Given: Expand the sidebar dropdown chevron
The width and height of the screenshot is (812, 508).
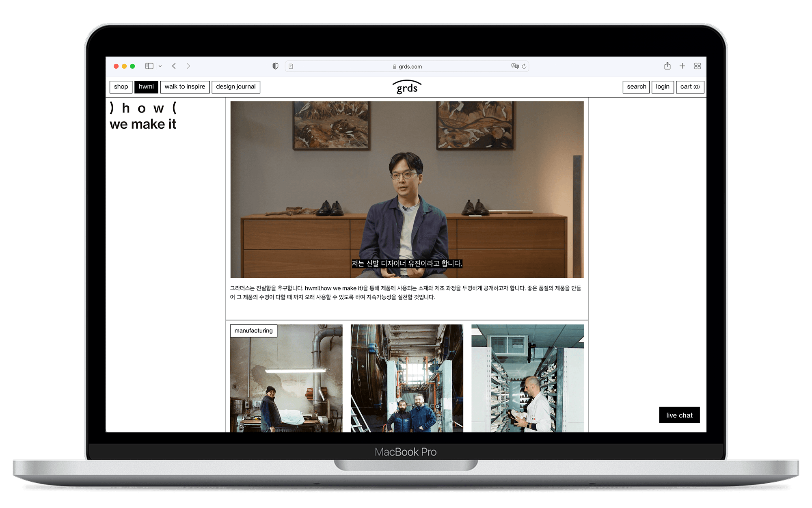Looking at the screenshot, I should [160, 66].
